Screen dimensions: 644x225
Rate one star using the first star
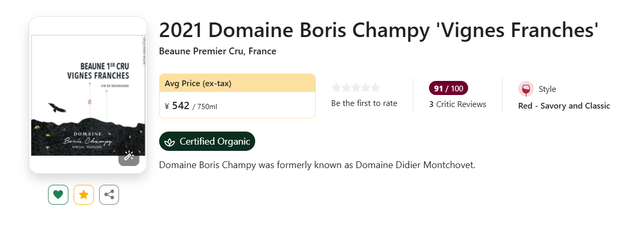click(337, 88)
